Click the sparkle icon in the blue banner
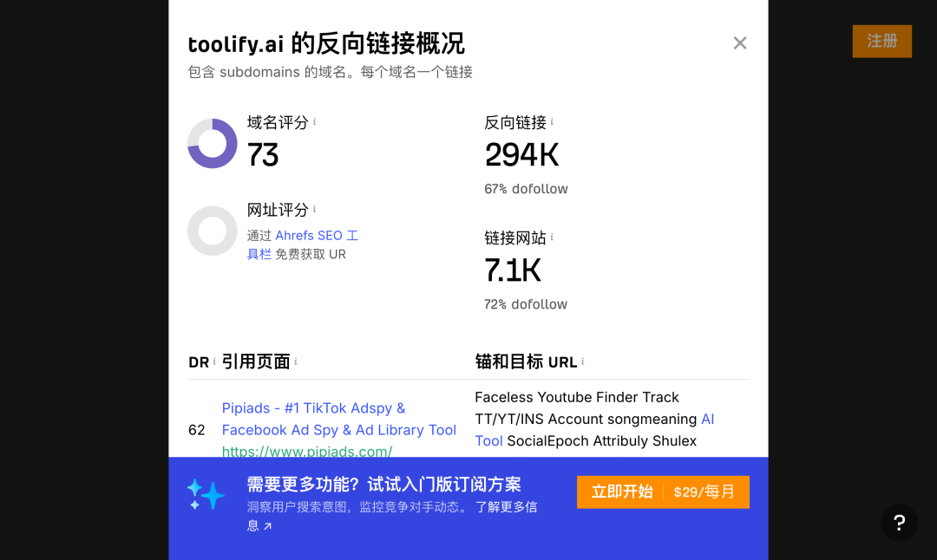The height and width of the screenshot is (560, 937). 206,494
